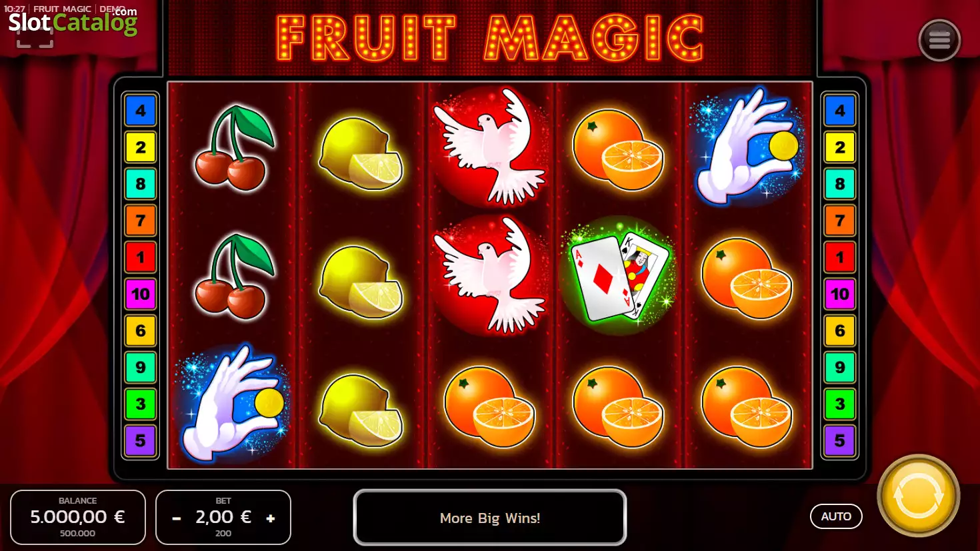The height and width of the screenshot is (551, 980).
Task: Click the AUTO spin button
Action: (x=836, y=516)
